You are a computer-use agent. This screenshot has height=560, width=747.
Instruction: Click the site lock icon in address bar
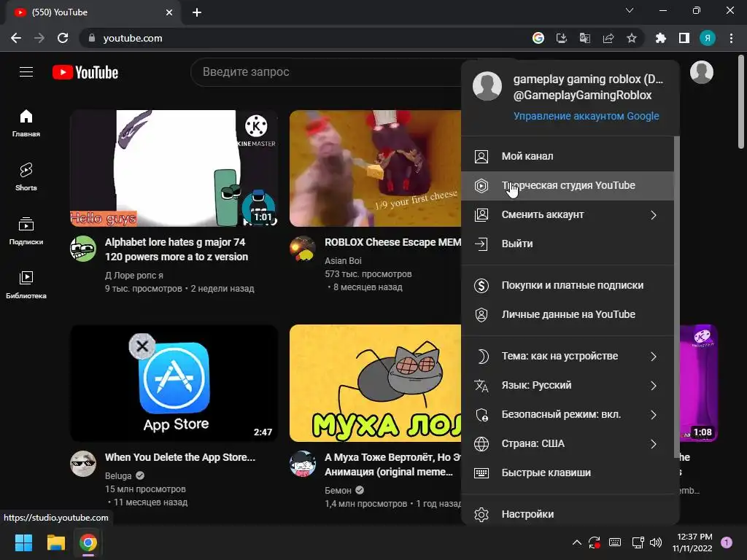point(92,38)
